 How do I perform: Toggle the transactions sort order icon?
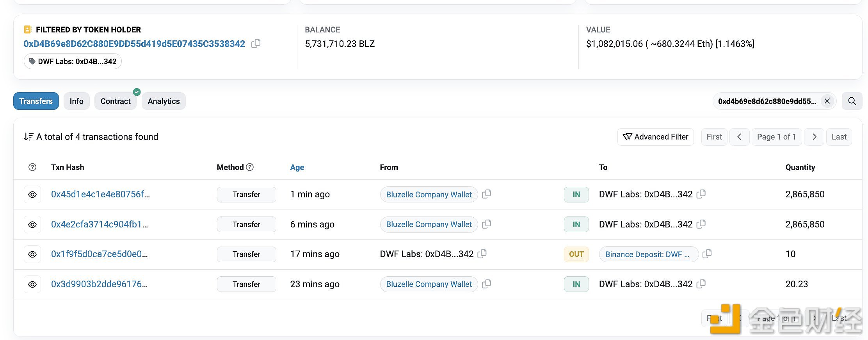tap(28, 137)
